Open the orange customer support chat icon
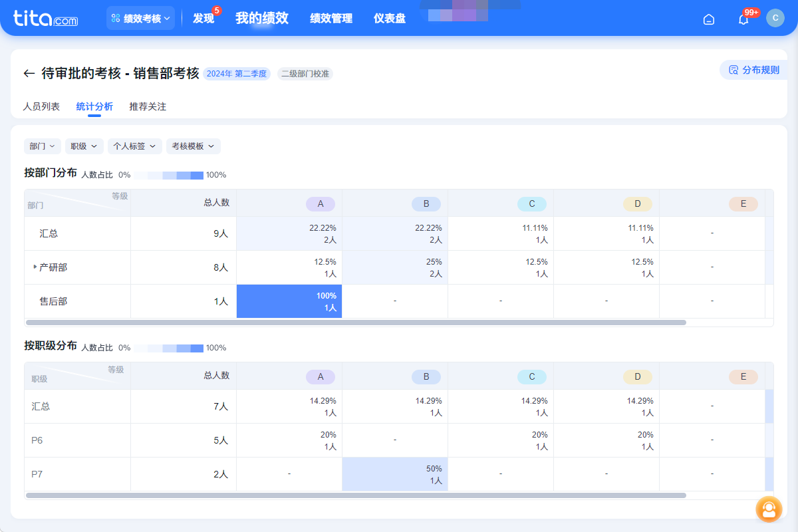 point(769,509)
